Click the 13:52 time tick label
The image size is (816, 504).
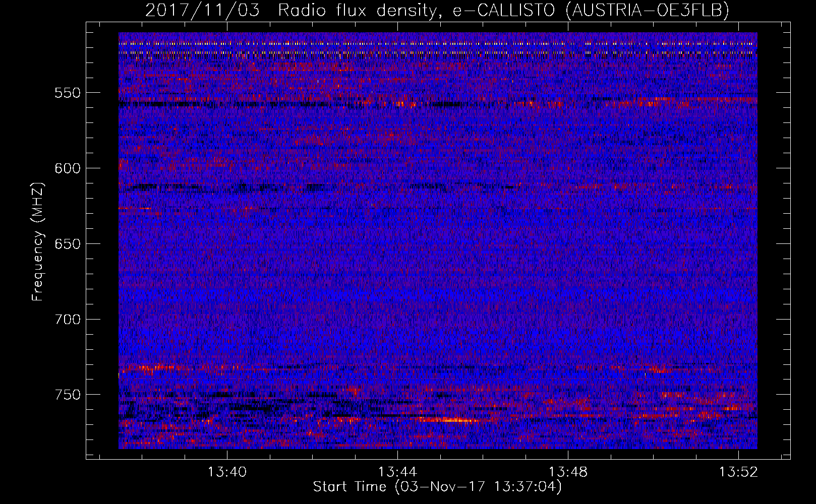point(739,472)
